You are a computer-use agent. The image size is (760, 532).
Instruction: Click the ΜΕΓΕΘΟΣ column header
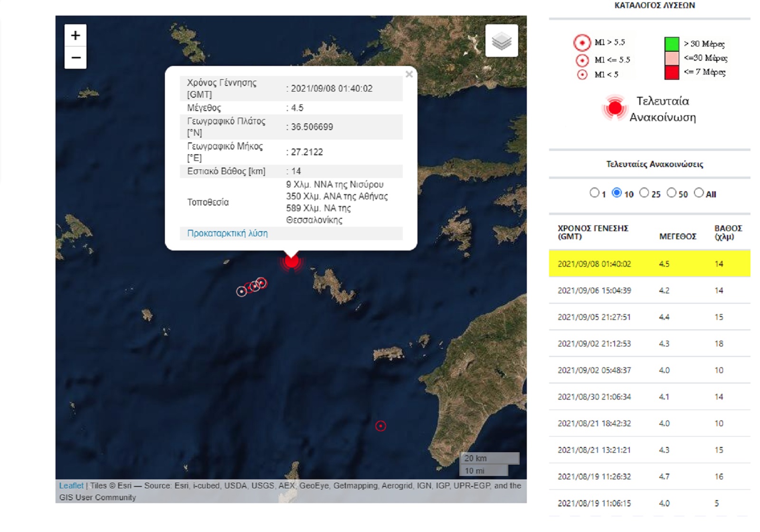point(677,236)
